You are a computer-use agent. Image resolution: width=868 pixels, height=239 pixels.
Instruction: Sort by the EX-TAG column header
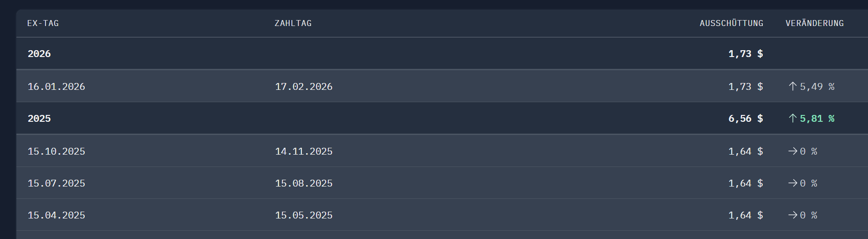tap(43, 23)
